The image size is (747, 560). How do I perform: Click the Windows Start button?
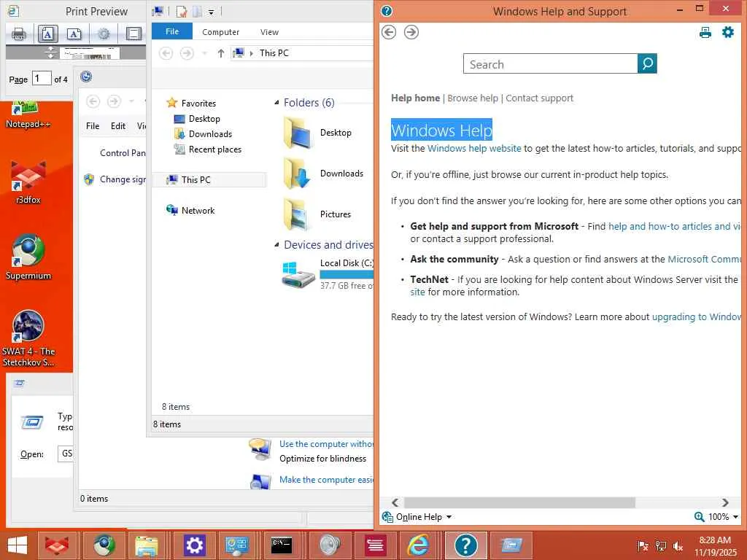[x=18, y=545]
